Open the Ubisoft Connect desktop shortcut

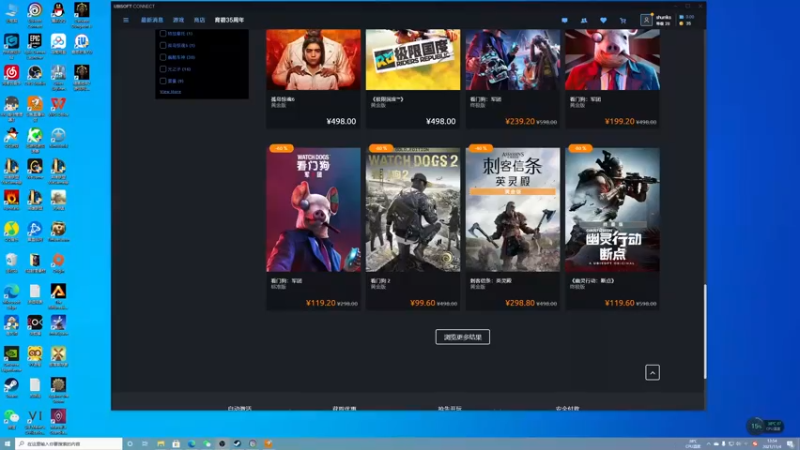coord(35,13)
